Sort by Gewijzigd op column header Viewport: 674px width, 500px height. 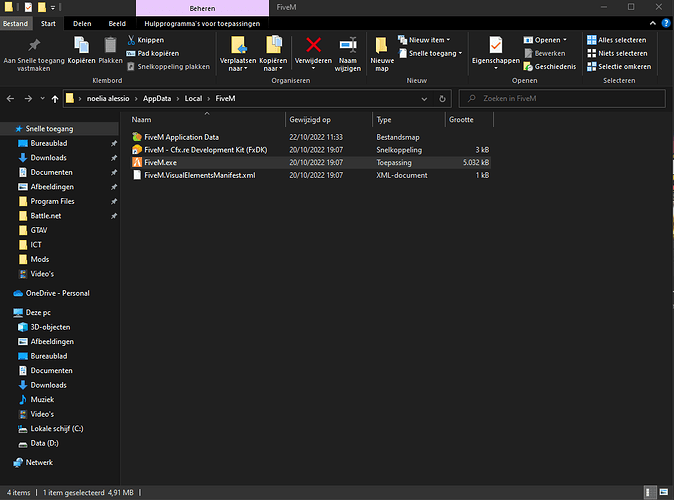310,119
